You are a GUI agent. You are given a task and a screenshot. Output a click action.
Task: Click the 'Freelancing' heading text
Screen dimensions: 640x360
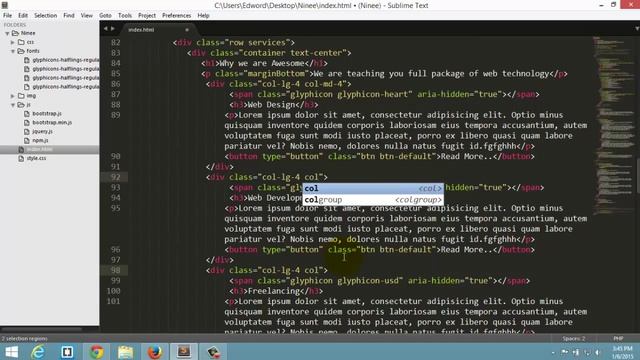tap(274, 291)
